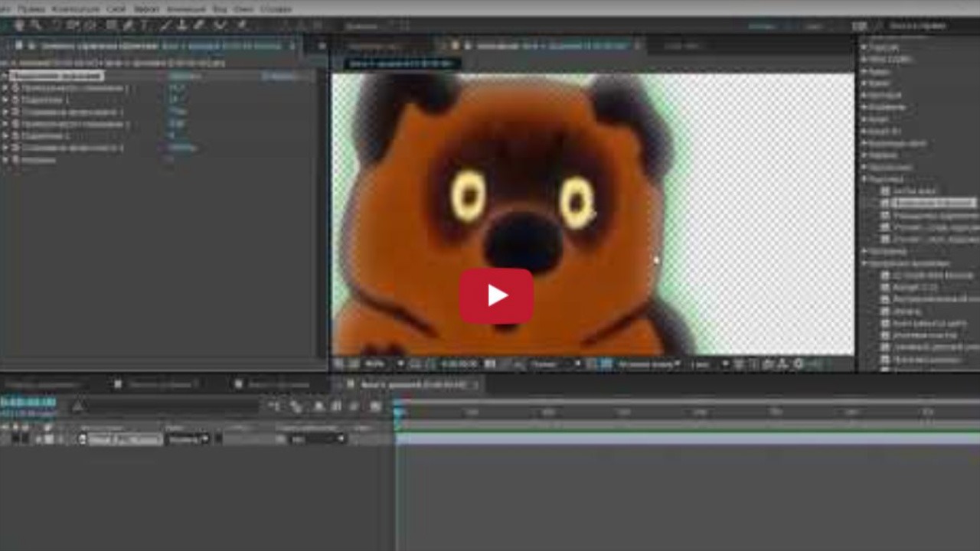
Task: Open the Слой menu
Action: coord(116,8)
